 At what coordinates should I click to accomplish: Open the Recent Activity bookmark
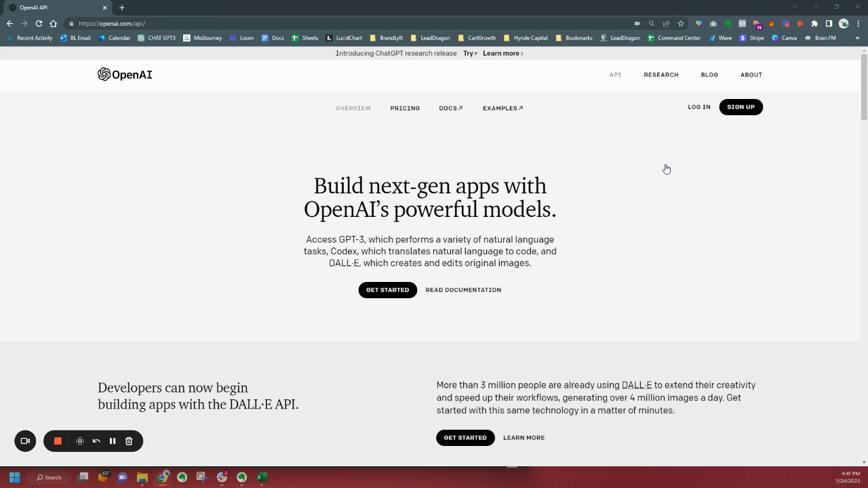tap(29, 38)
